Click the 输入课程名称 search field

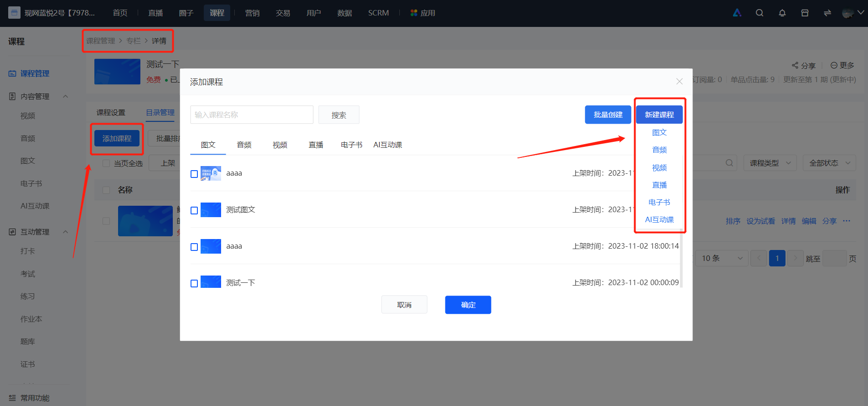[x=252, y=115]
